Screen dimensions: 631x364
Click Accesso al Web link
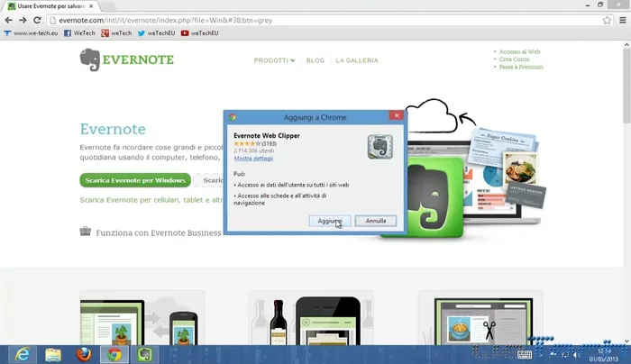click(519, 51)
